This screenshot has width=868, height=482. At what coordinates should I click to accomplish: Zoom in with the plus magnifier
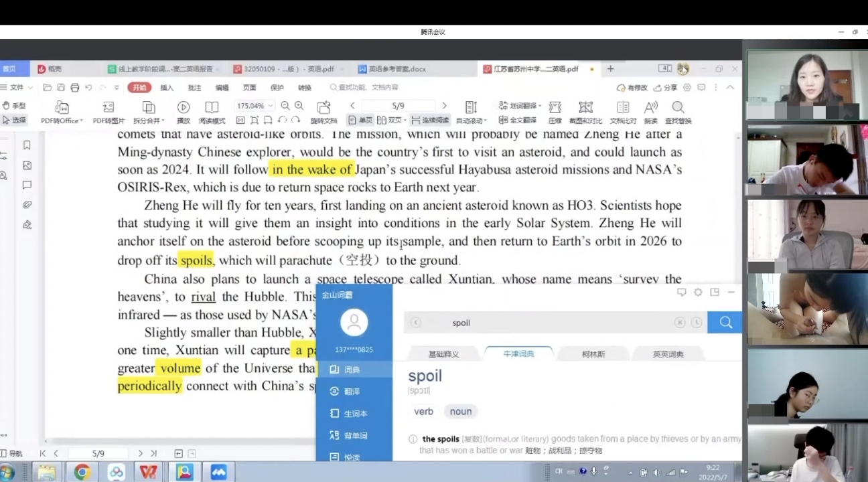coord(299,106)
